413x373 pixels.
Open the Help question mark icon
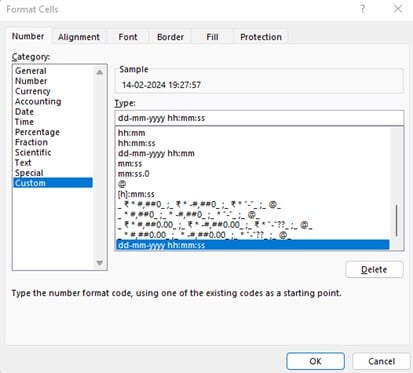(x=362, y=9)
